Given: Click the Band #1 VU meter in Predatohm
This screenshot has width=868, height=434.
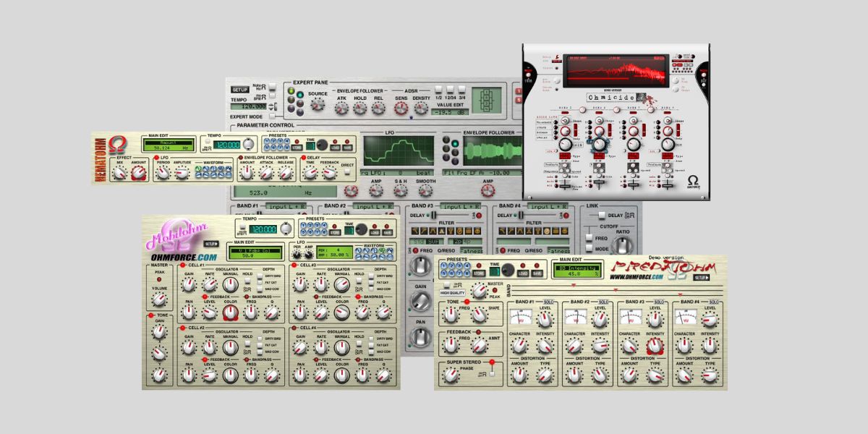Looking at the screenshot, I should tap(521, 316).
